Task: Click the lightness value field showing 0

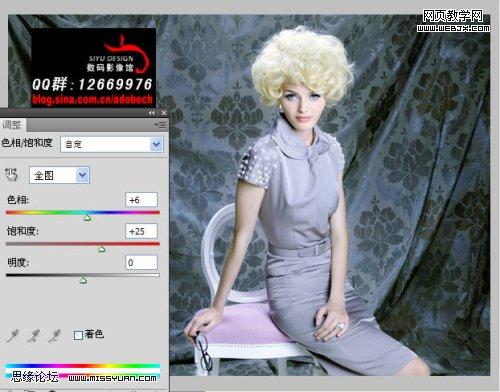Action: [141, 262]
